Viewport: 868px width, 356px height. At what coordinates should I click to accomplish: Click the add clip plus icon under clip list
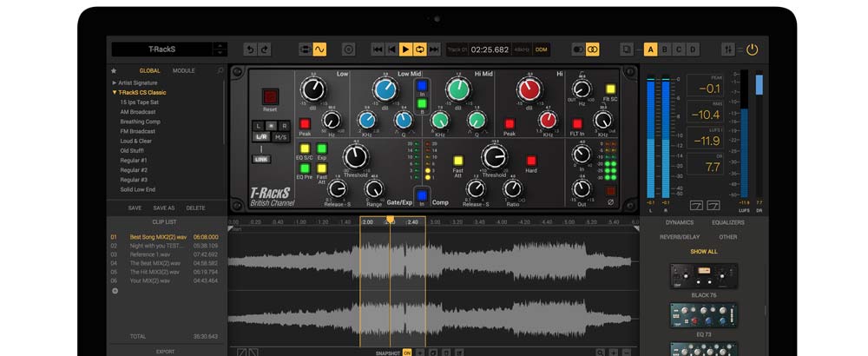point(115,291)
